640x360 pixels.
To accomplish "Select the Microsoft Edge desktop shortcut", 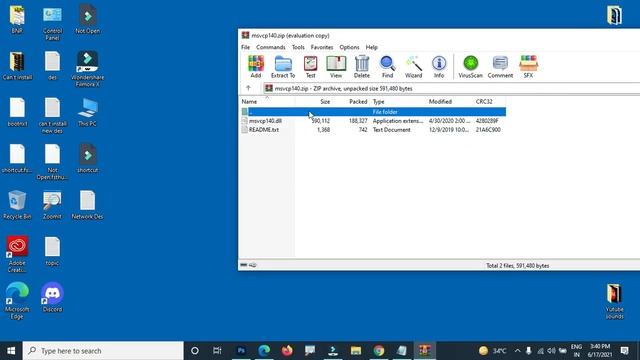I will click(x=17, y=301).
